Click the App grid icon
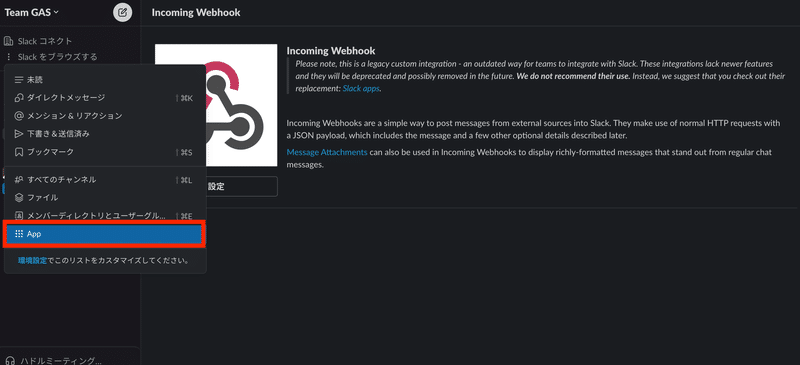Image resolution: width=800 pixels, height=365 pixels. (19, 234)
